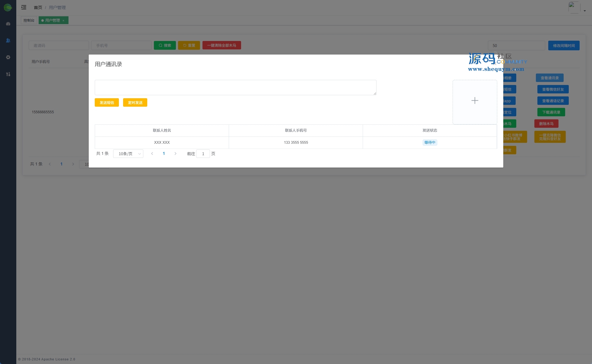Click the tools icon in sidebar
The width and height of the screenshot is (592, 364).
(x=8, y=74)
